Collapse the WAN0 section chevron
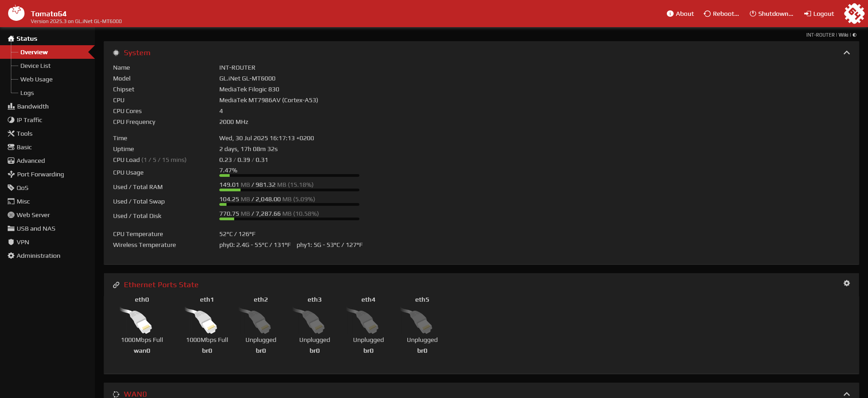Viewport: 868px width, 398px height. click(x=847, y=394)
